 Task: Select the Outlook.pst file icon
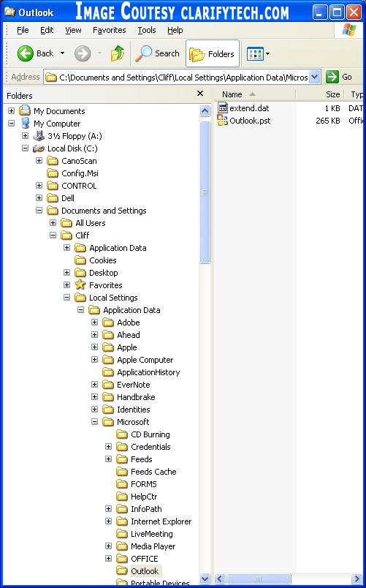223,121
